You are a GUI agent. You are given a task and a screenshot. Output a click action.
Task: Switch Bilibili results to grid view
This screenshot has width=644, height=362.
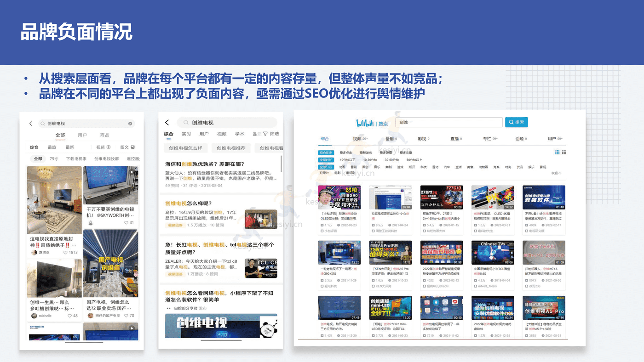tap(558, 153)
